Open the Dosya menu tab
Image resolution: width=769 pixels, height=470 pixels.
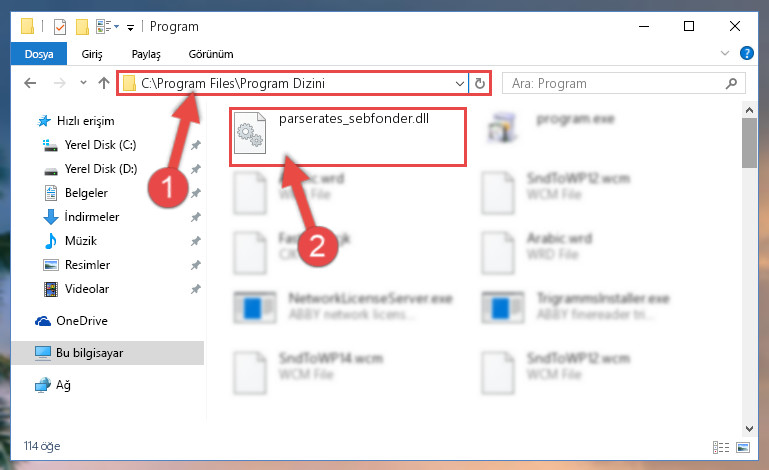(x=39, y=54)
